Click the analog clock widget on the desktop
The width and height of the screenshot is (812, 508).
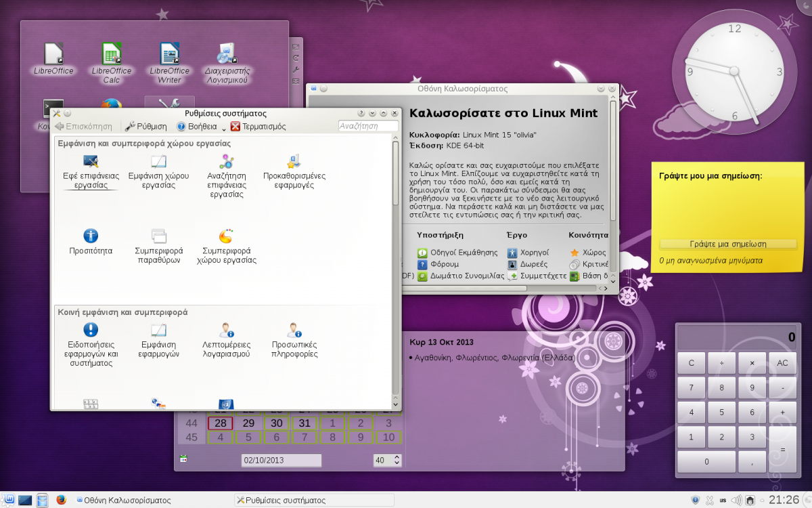point(734,71)
